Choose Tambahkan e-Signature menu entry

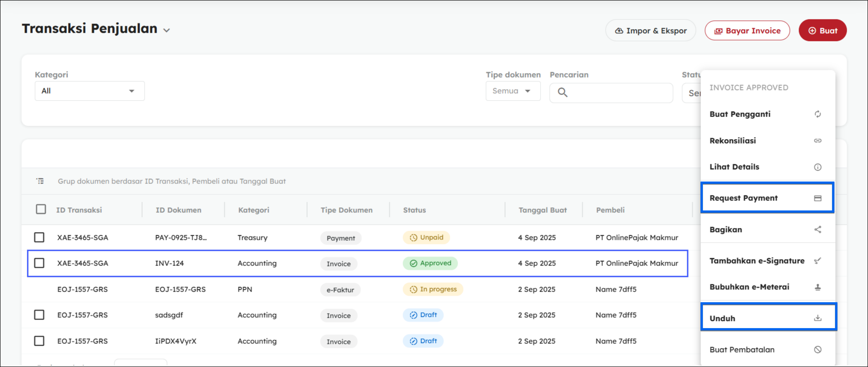768,261
